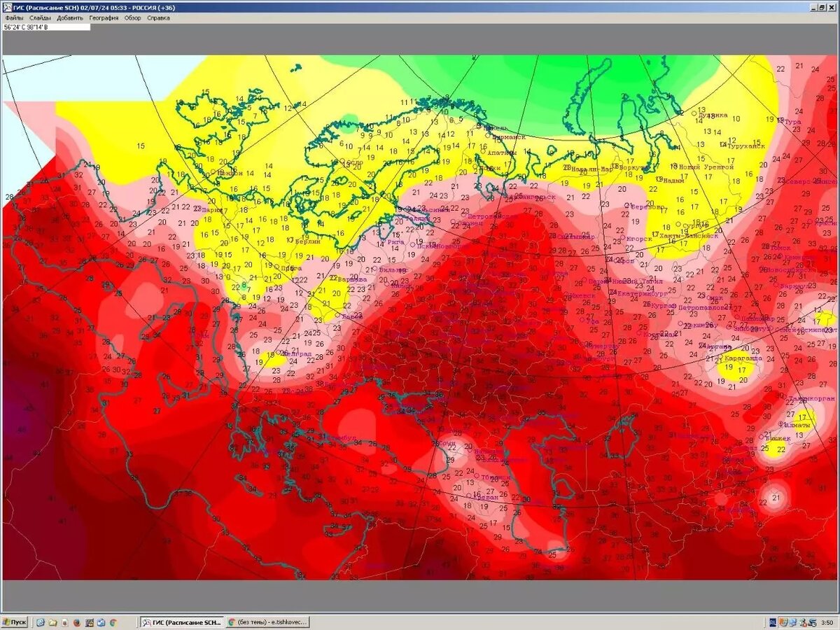Click the Алматы city label on map

(x=797, y=425)
